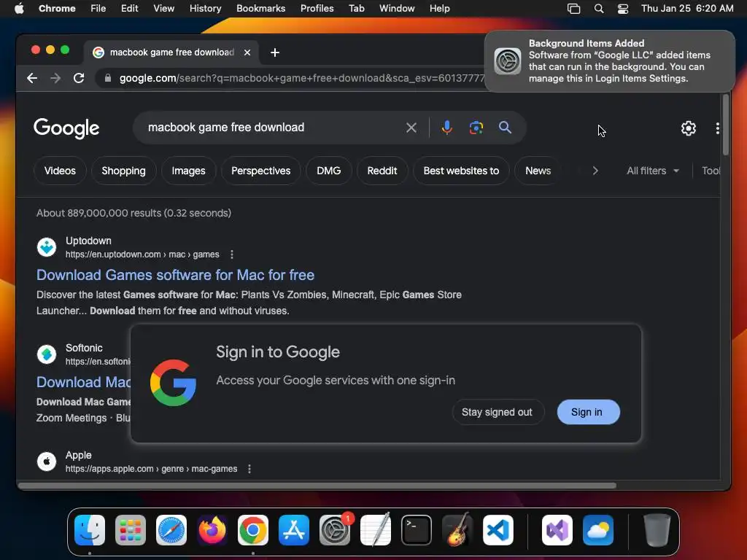
Task: Open Google Lens image search
Action: click(476, 128)
